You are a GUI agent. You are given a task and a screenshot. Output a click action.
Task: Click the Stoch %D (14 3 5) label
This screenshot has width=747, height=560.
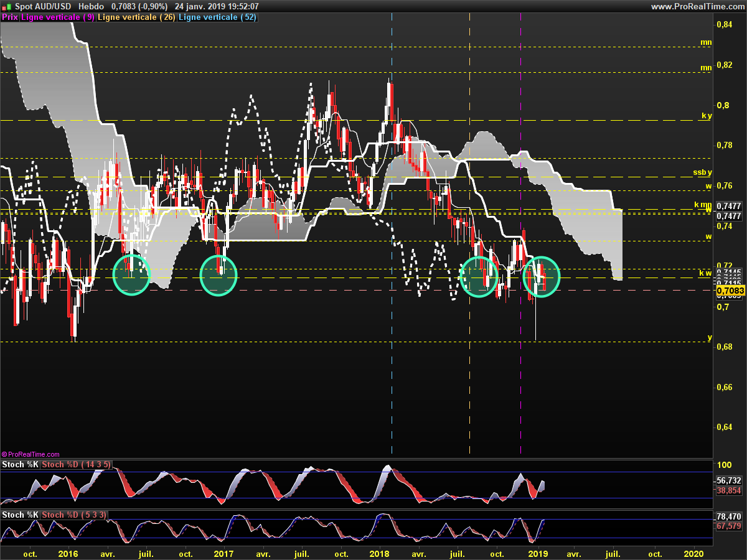[x=77, y=465]
